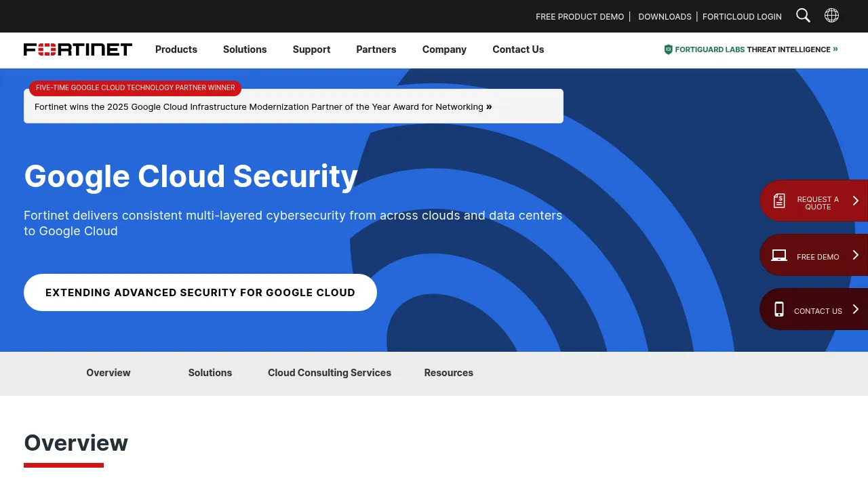Screen dimensions: 868x488
Task: Click the Contact Us side button
Action: click(x=814, y=309)
